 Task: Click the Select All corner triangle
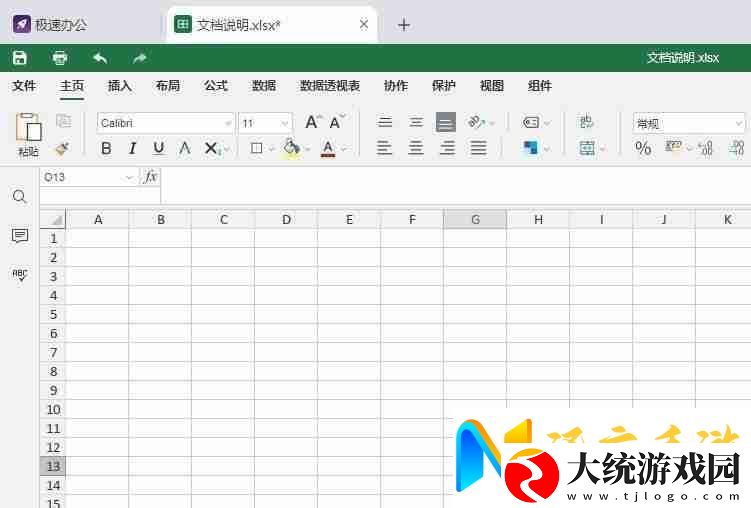pos(57,220)
